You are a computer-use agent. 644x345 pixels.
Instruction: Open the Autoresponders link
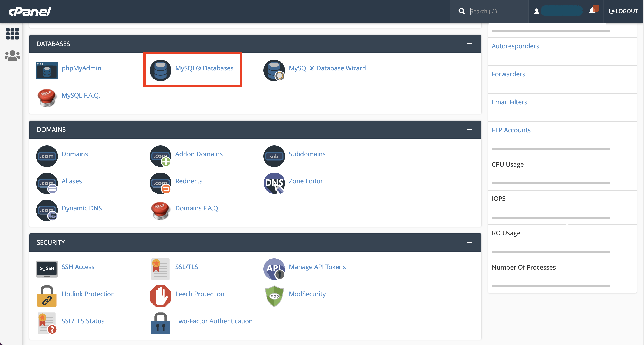tap(515, 46)
